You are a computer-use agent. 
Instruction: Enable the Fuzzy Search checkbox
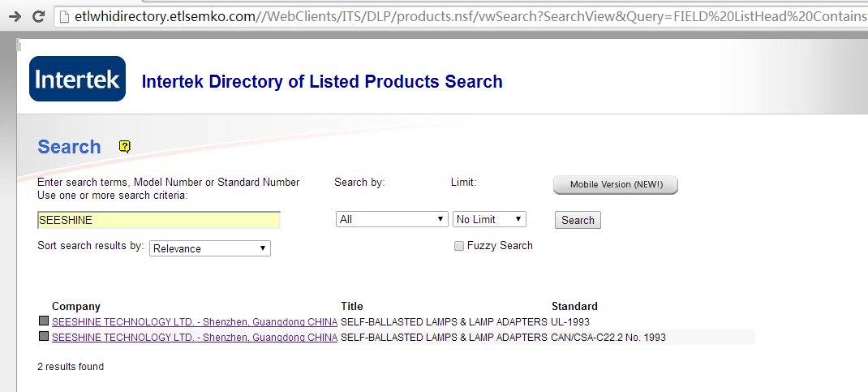pos(458,247)
